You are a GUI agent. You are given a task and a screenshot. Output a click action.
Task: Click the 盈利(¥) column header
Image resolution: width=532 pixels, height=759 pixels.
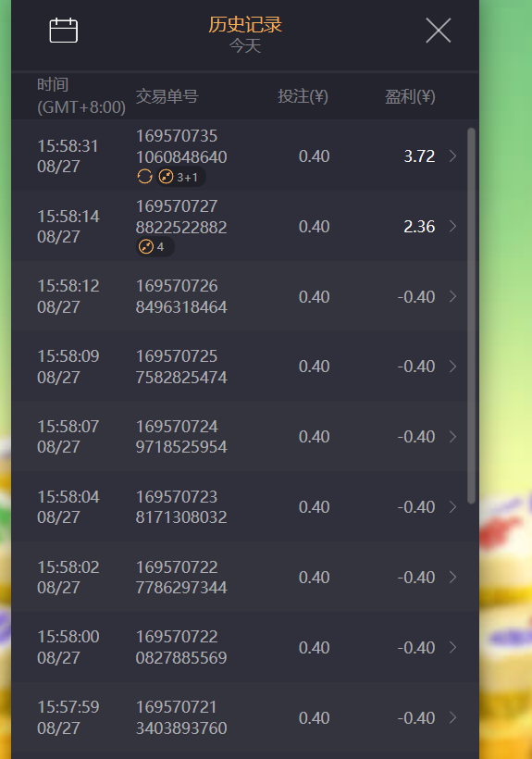[410, 96]
